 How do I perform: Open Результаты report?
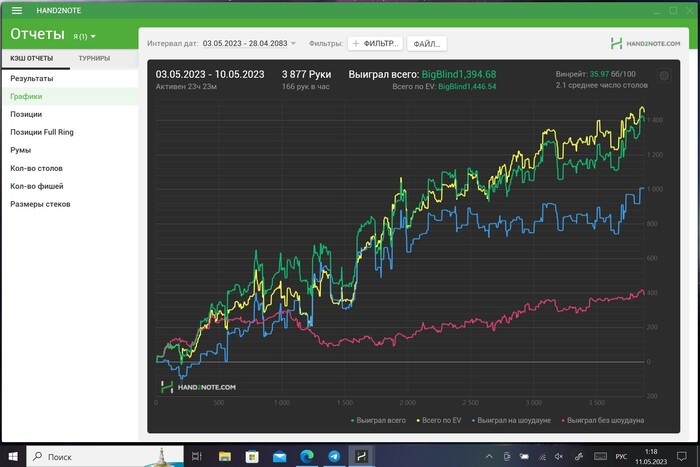[70, 78]
